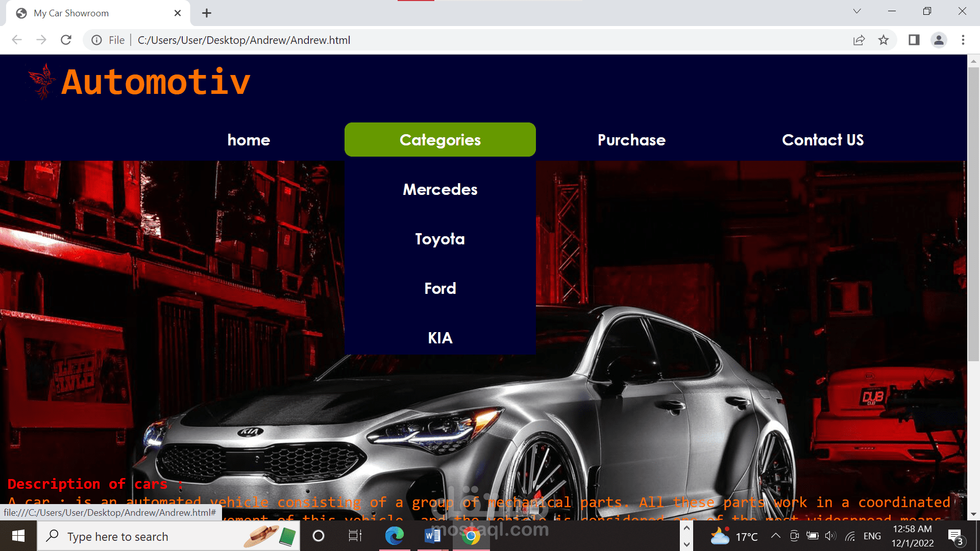
Task: Open Wi-Fi network settings
Action: pyautogui.click(x=850, y=536)
